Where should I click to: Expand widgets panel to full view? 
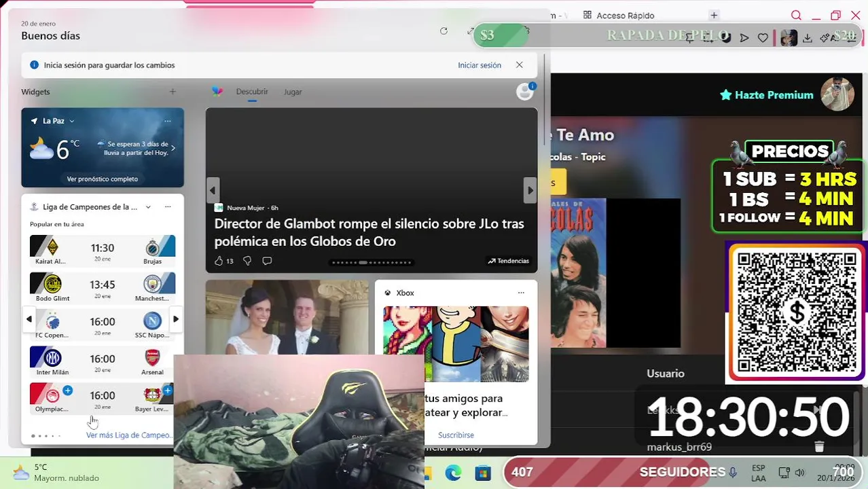471,31
